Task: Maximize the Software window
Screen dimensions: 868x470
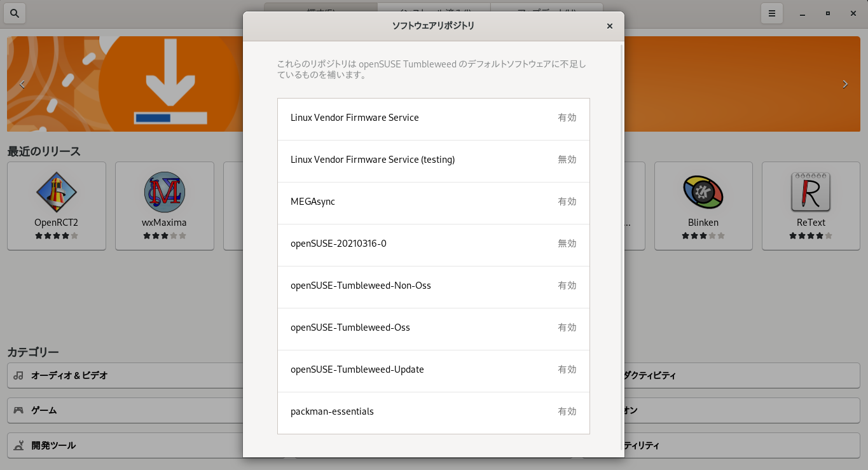Action: 828,13
